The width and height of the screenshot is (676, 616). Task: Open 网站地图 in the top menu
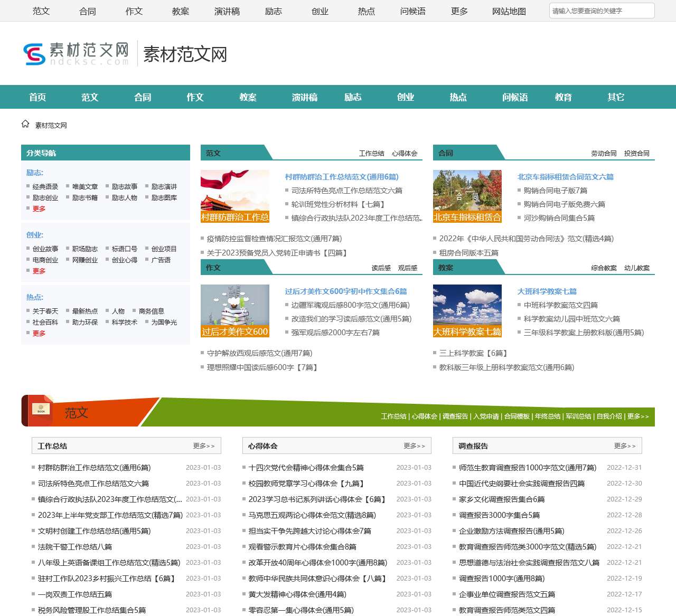click(509, 11)
